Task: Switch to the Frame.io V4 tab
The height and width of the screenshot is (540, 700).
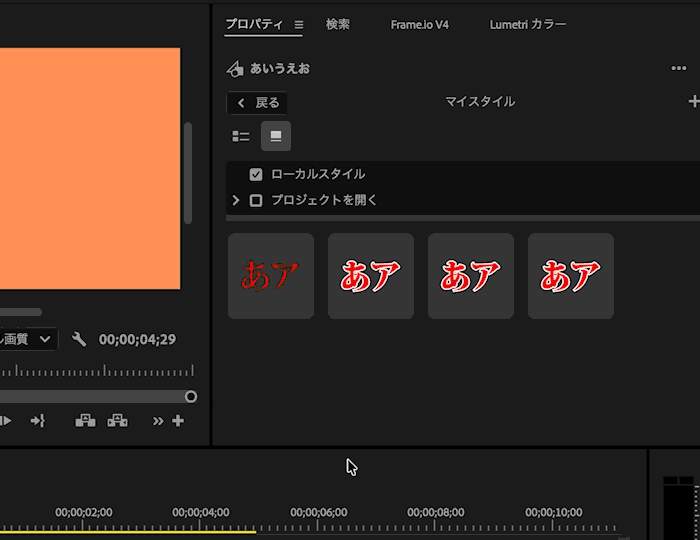Action: point(419,25)
